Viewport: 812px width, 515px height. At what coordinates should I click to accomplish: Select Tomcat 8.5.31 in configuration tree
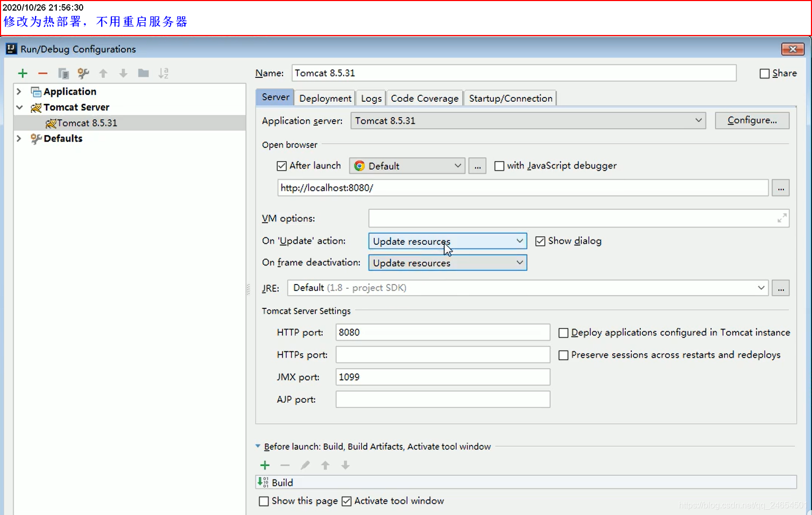(130, 123)
